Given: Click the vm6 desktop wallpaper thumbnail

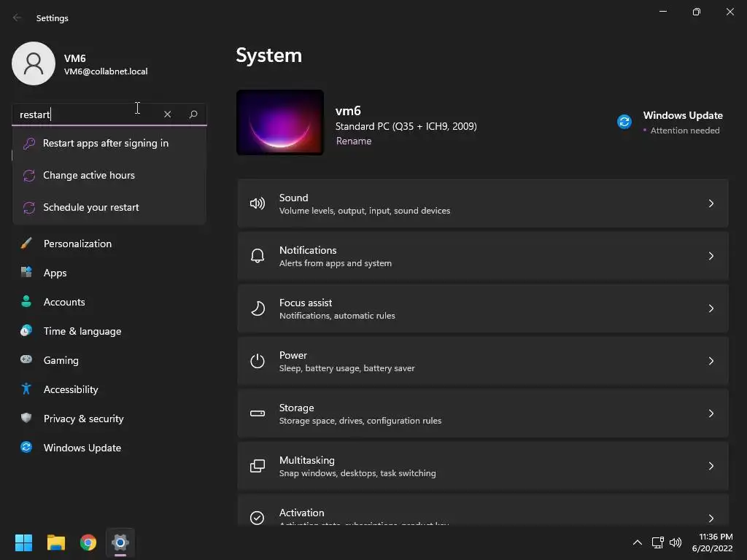Looking at the screenshot, I should 280,122.
